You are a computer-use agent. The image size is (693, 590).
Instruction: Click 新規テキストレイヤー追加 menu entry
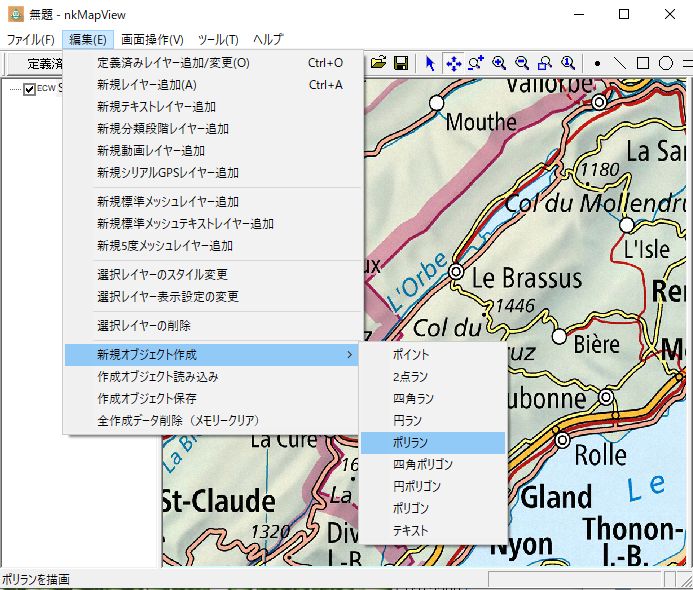coord(156,107)
